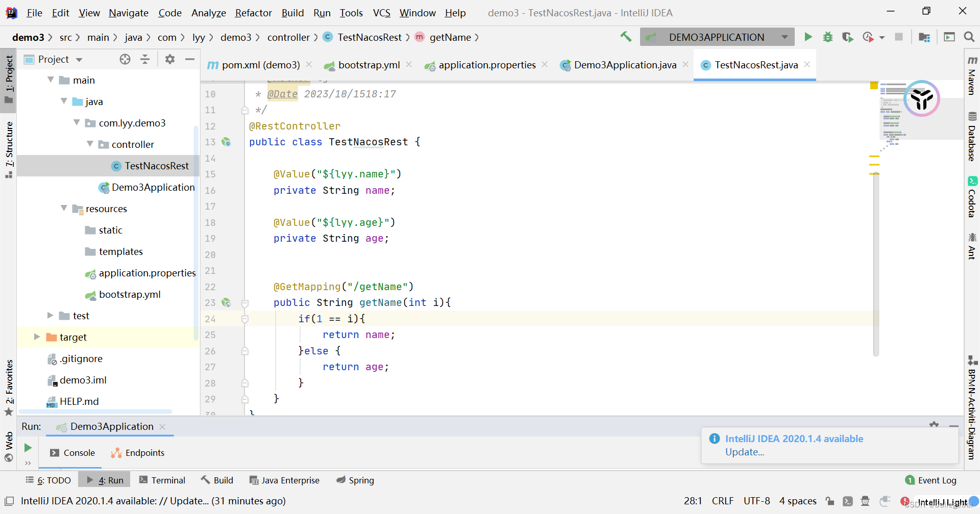Open Project panel settings gear

click(x=170, y=59)
